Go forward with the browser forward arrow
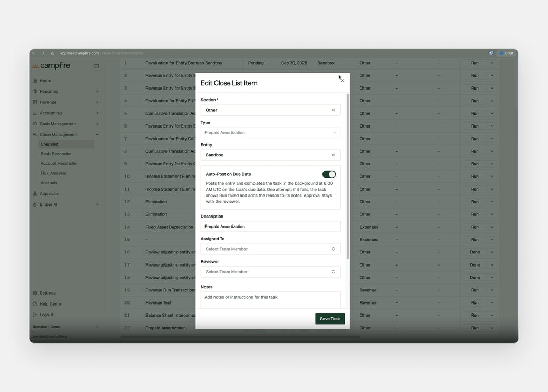Screen dimensions: 548x392 tap(43, 53)
